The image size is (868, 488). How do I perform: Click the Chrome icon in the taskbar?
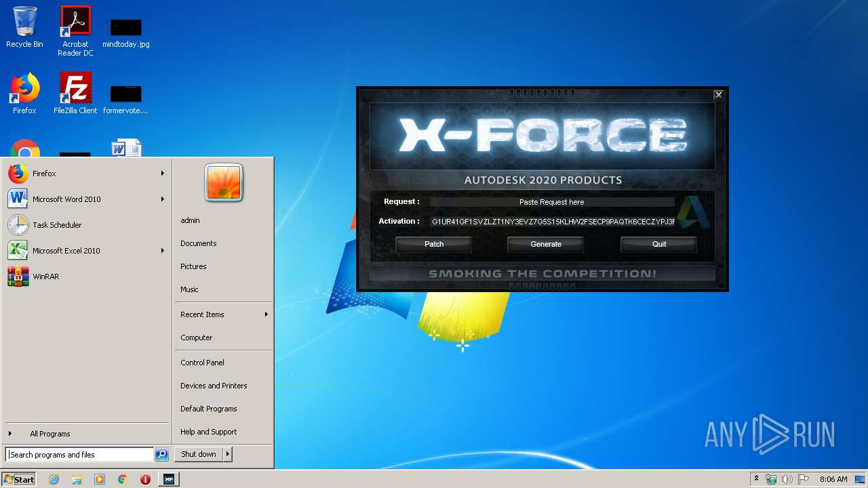(123, 479)
